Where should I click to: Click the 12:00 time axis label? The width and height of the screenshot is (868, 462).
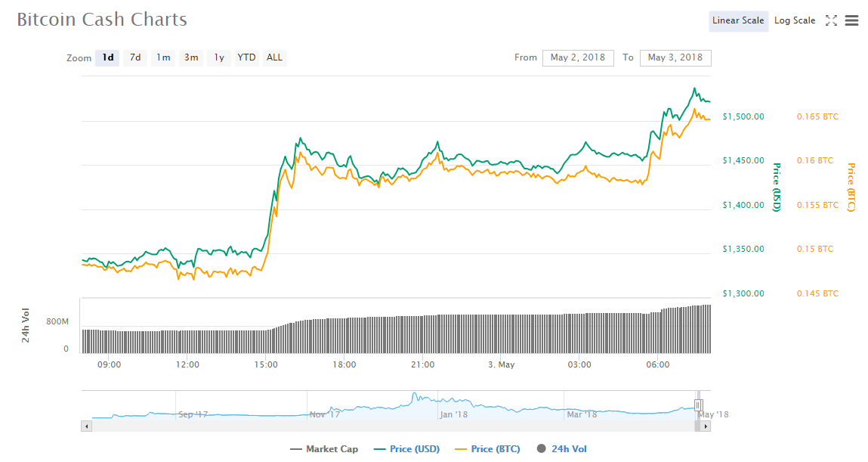pos(187,364)
